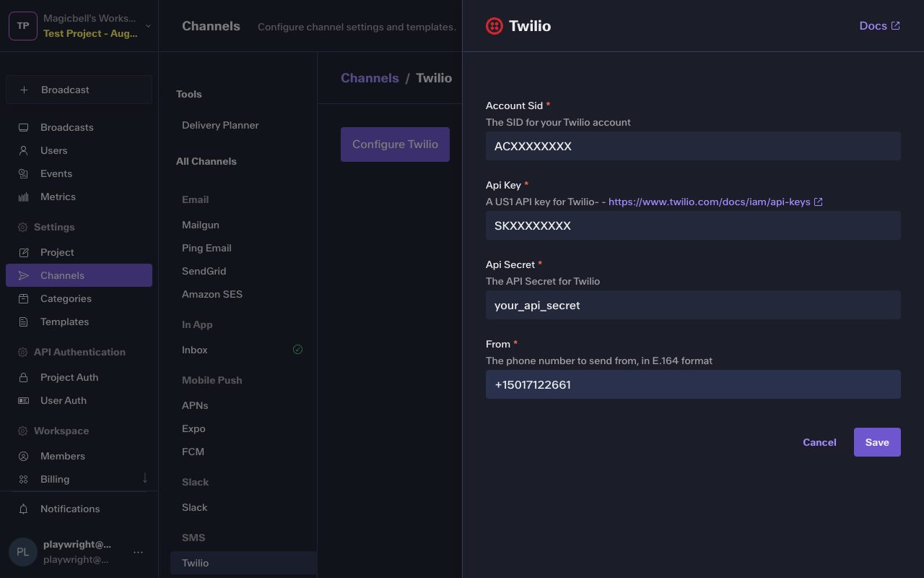
Task: Click the Templates document icon
Action: coord(23,322)
